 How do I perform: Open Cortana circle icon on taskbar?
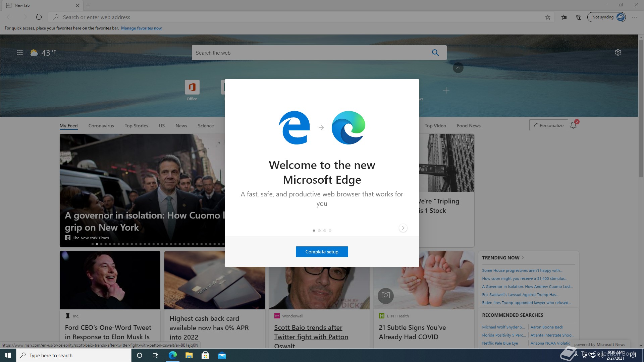point(140,355)
